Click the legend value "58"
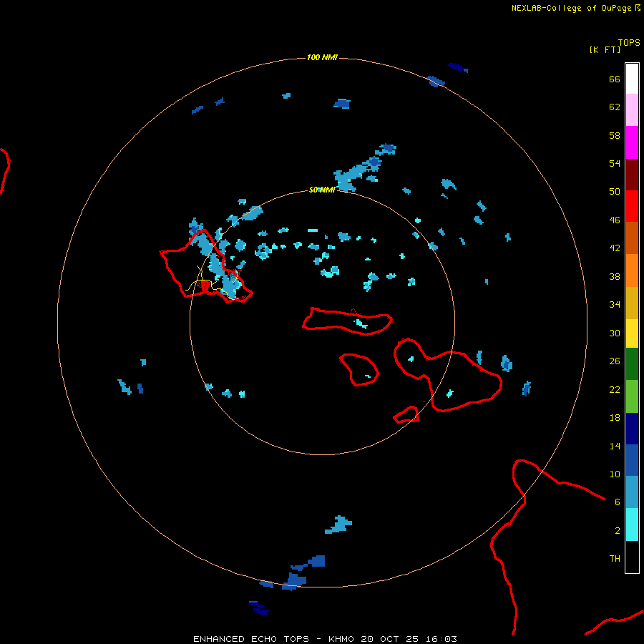The height and width of the screenshot is (644, 644). pos(615,135)
